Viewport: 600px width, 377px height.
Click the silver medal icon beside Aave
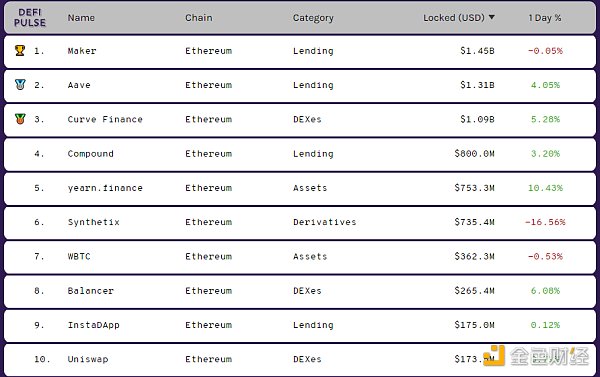pos(20,85)
